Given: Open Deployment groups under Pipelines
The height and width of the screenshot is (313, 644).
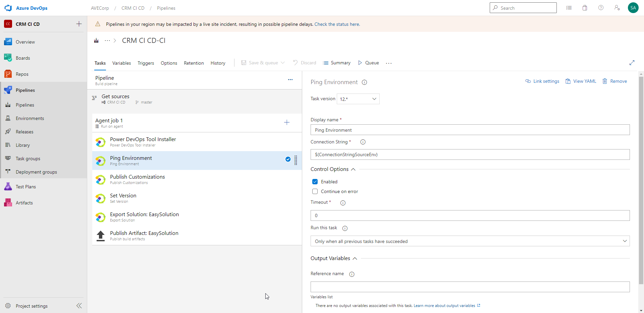Looking at the screenshot, I should 36,172.
